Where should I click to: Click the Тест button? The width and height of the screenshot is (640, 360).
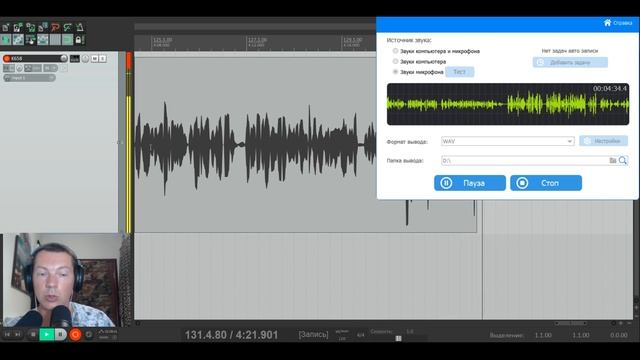coord(460,72)
